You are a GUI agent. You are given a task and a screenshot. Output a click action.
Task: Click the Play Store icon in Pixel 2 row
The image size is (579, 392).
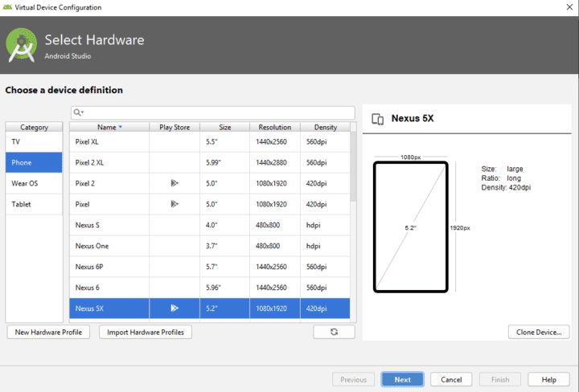(x=174, y=183)
